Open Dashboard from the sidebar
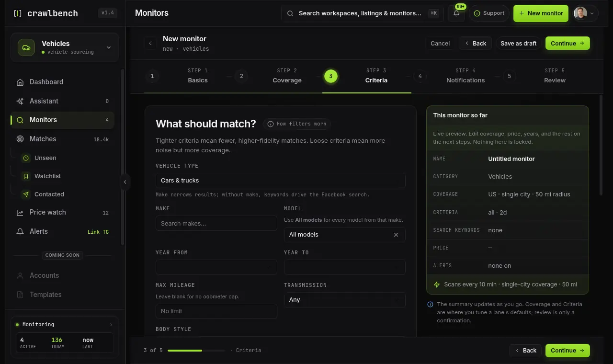The image size is (613, 364). pos(62,82)
